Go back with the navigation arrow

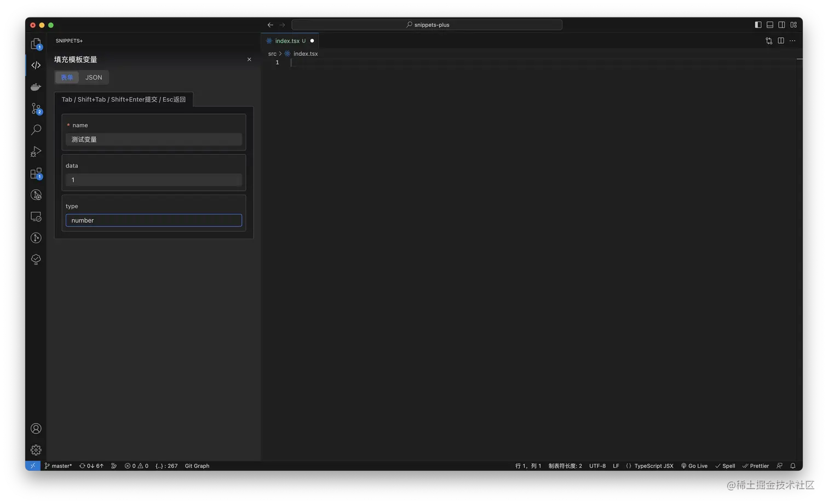tap(270, 25)
